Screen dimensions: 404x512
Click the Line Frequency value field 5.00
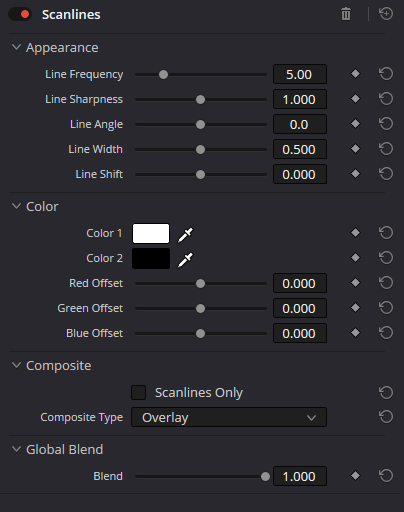300,74
